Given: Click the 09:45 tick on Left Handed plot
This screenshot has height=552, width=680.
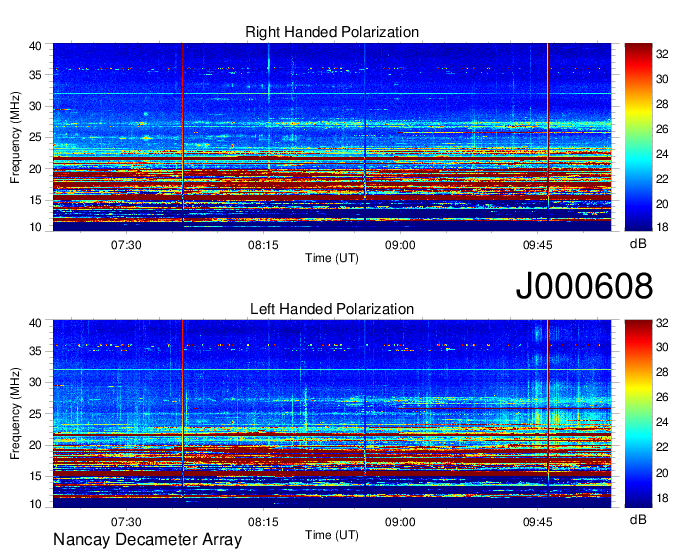Looking at the screenshot, I should pos(538,522).
